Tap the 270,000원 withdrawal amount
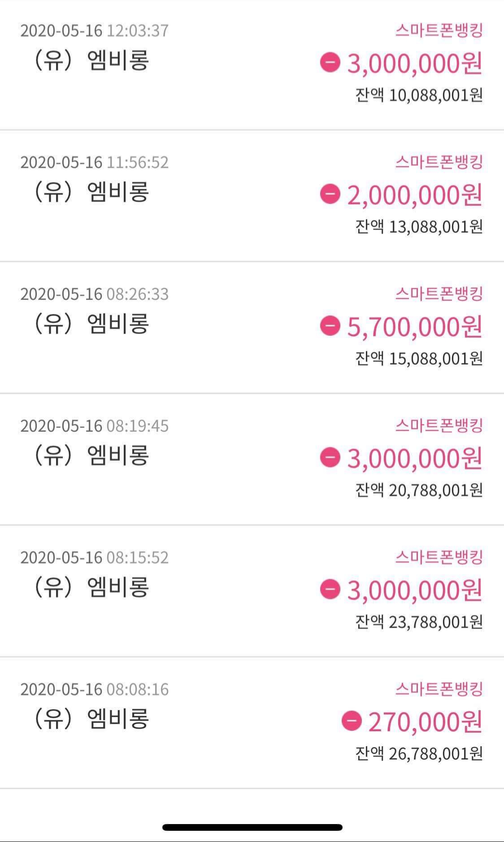This screenshot has width=504, height=842. 425,721
